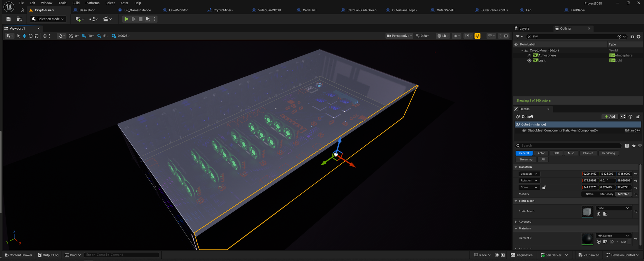Viewport: 644px width, 261px height.
Task: Toggle the Scale lock ratio icon
Action: click(x=544, y=187)
